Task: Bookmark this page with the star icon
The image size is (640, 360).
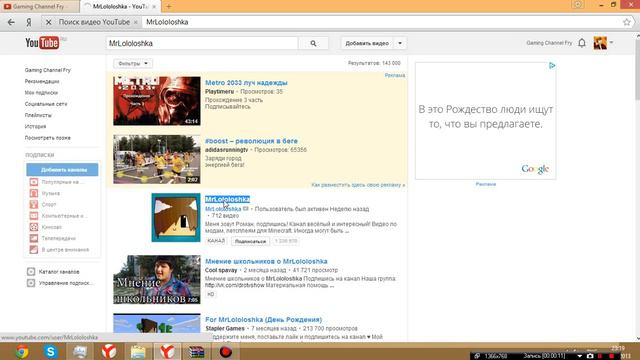Action: point(627,22)
